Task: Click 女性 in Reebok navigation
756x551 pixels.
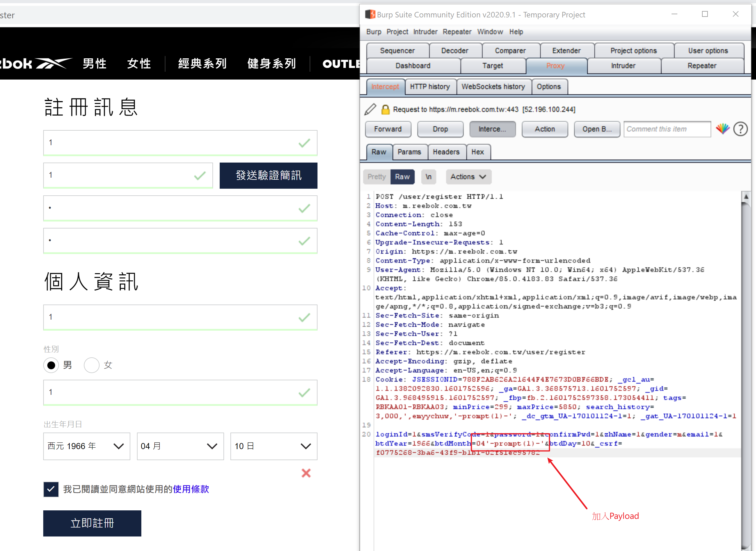Action: (139, 63)
